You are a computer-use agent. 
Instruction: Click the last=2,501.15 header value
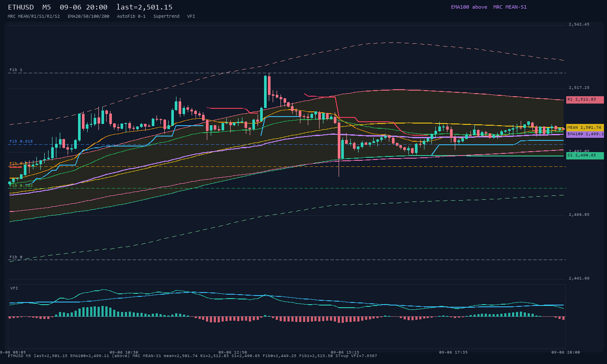click(x=144, y=7)
